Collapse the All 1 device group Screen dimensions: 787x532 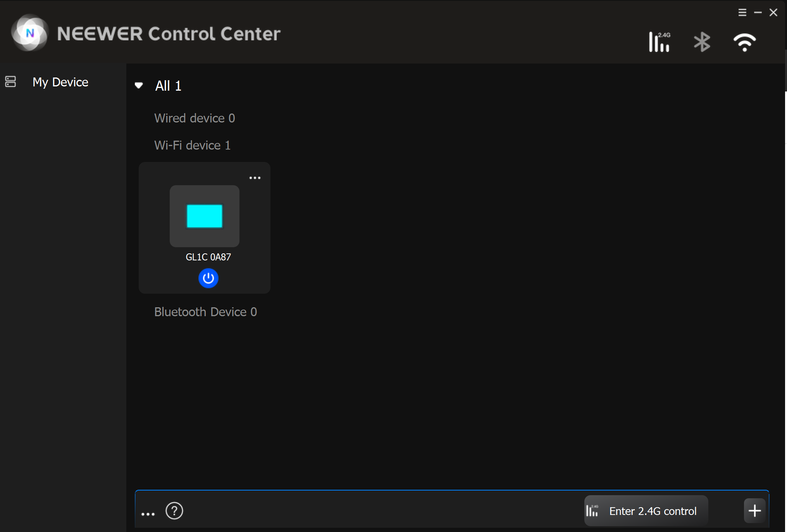139,86
